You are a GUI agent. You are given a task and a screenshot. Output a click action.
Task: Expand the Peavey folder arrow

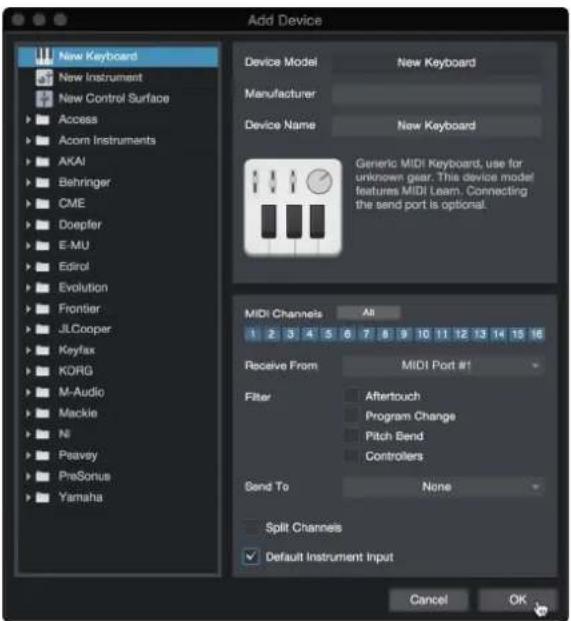28,455
